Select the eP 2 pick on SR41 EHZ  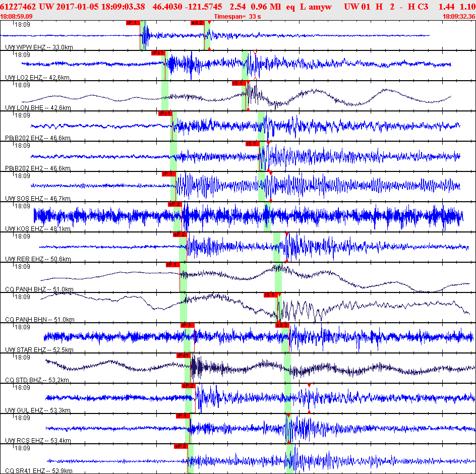(181, 446)
